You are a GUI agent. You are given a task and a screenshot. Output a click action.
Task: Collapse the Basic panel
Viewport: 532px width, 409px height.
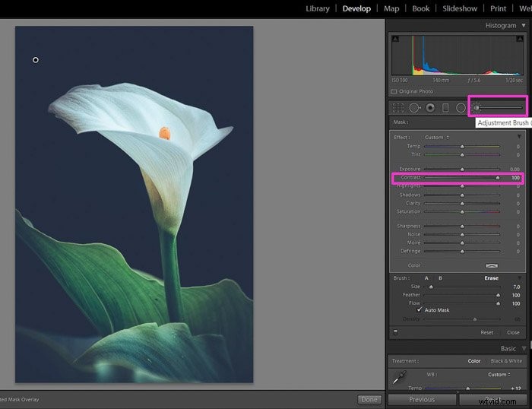coord(524,348)
